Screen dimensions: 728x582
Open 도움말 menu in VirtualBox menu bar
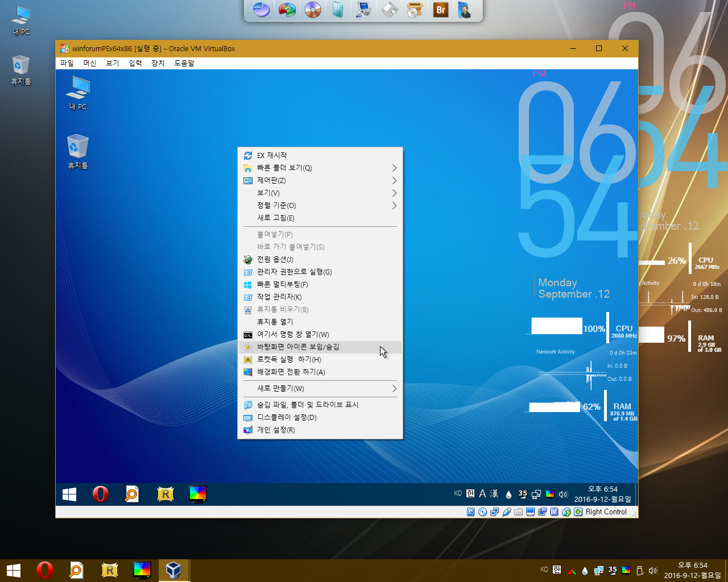[184, 63]
